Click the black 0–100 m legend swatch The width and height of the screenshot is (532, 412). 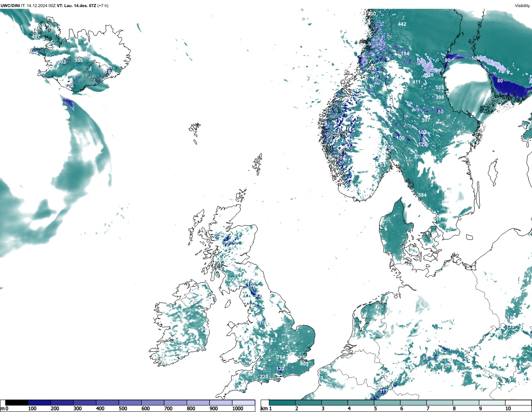17,402
